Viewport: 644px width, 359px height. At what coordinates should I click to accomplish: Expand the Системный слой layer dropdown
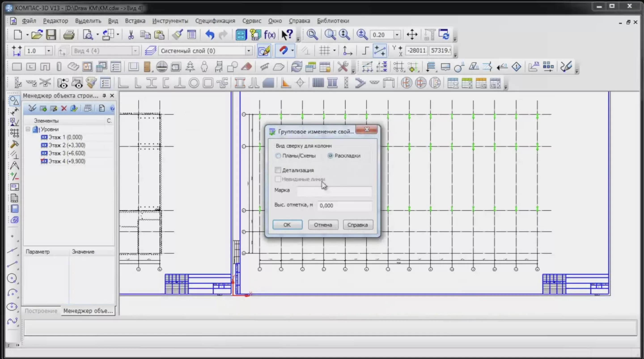[248, 51]
